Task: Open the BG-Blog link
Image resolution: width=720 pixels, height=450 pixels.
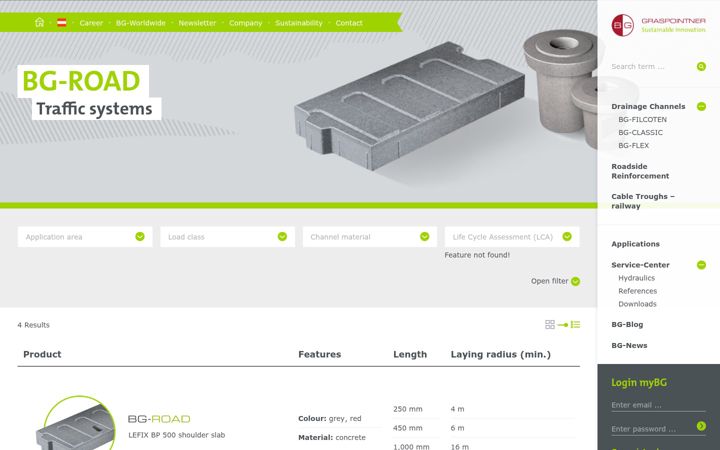Action: click(x=627, y=325)
